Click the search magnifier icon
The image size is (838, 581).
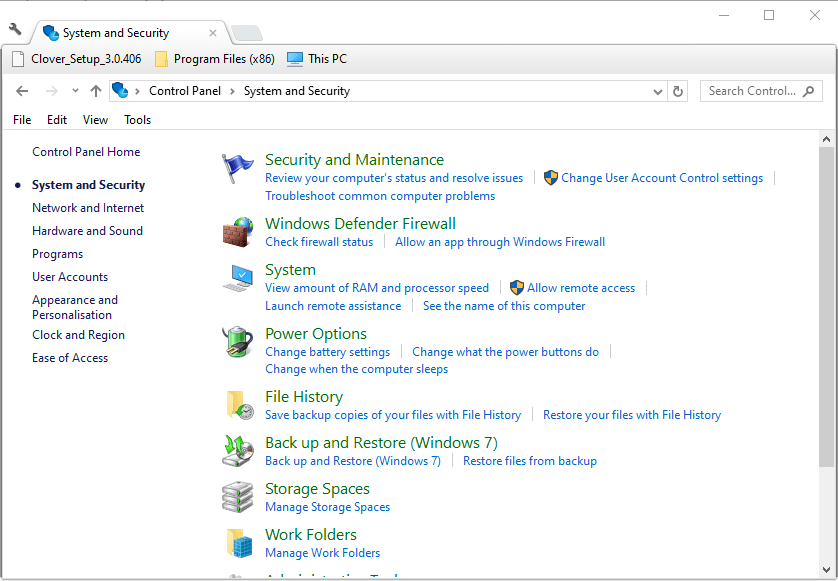(809, 91)
